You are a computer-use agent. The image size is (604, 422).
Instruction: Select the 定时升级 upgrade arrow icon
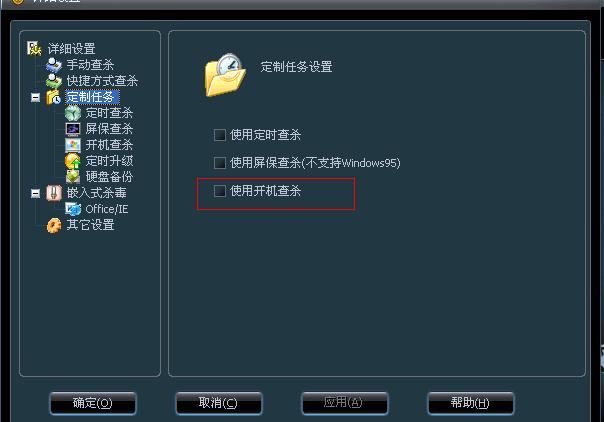tap(73, 161)
